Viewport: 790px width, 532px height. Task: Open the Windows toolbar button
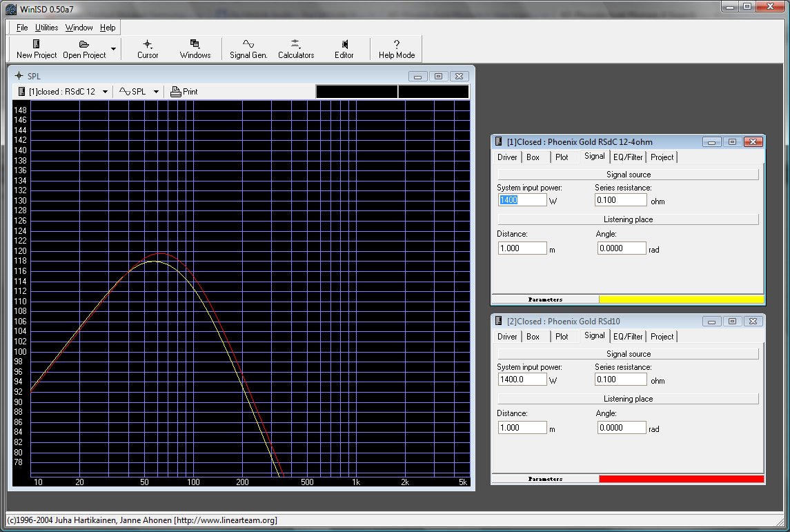pyautogui.click(x=195, y=49)
